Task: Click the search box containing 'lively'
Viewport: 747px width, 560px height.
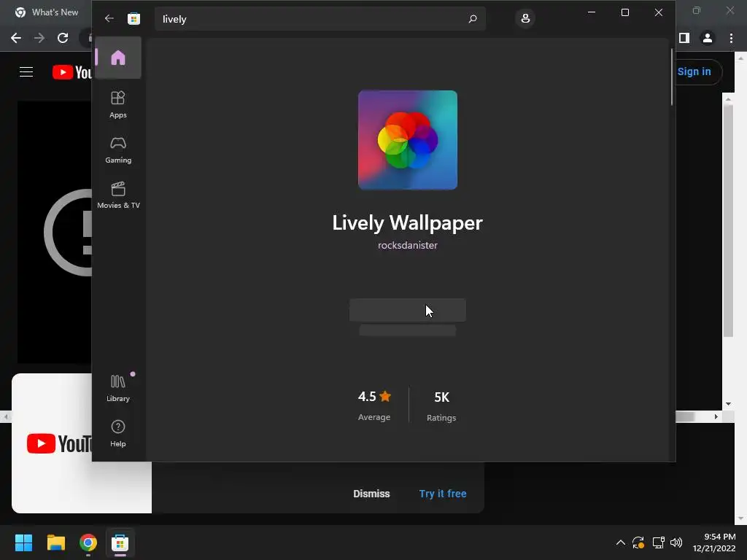Action: pyautogui.click(x=320, y=18)
